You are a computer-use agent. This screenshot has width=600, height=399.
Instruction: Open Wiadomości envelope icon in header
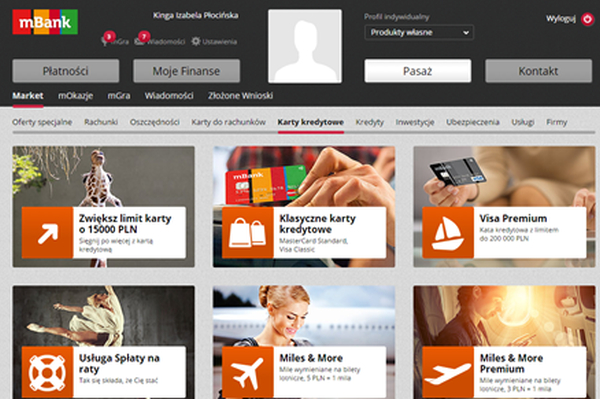click(139, 41)
